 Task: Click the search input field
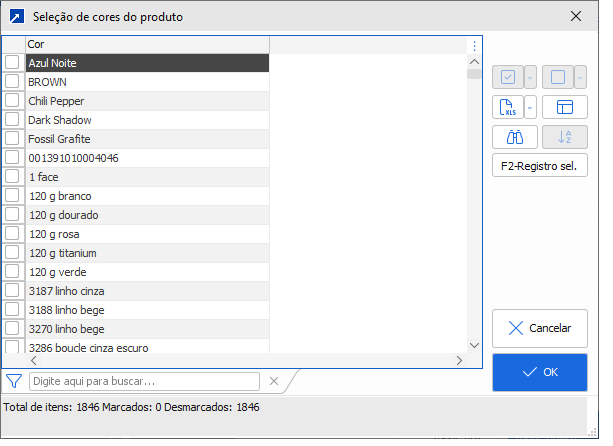point(144,381)
